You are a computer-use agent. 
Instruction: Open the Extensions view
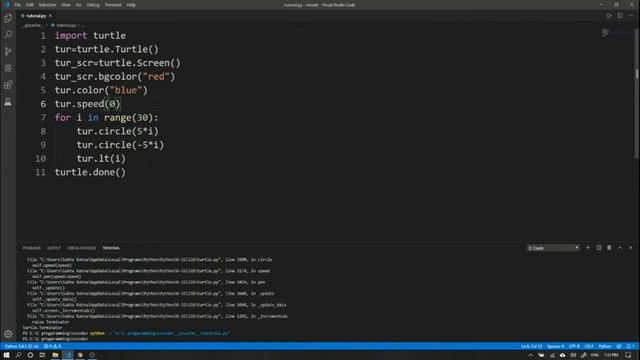(8, 85)
